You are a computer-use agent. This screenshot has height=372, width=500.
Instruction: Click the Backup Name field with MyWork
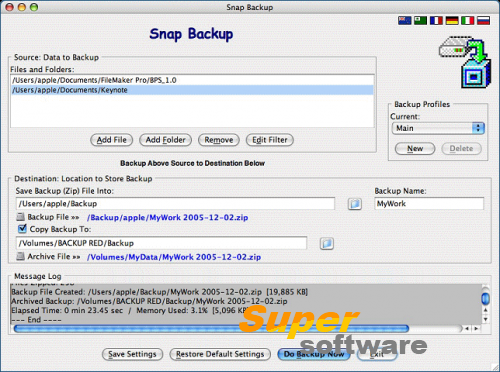[429, 204]
